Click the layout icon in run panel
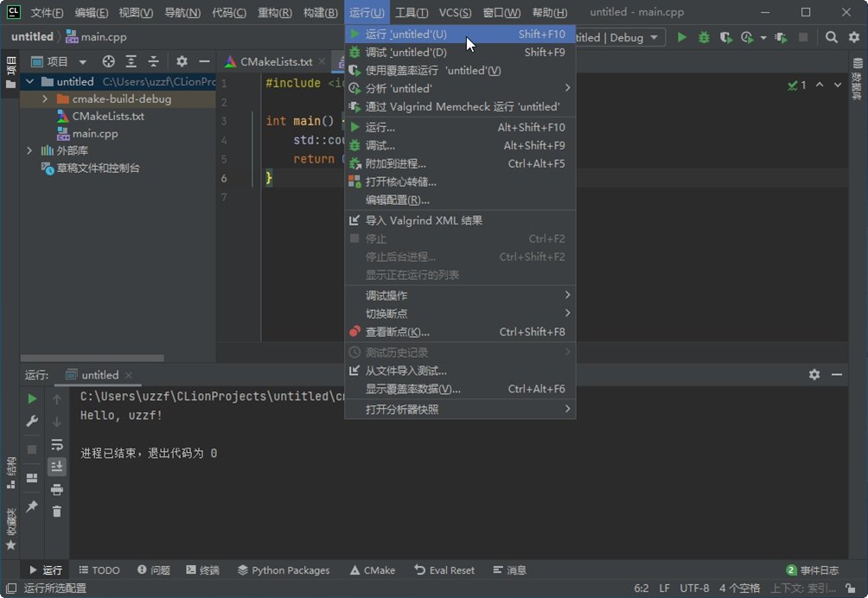This screenshot has height=598, width=868. [32, 478]
